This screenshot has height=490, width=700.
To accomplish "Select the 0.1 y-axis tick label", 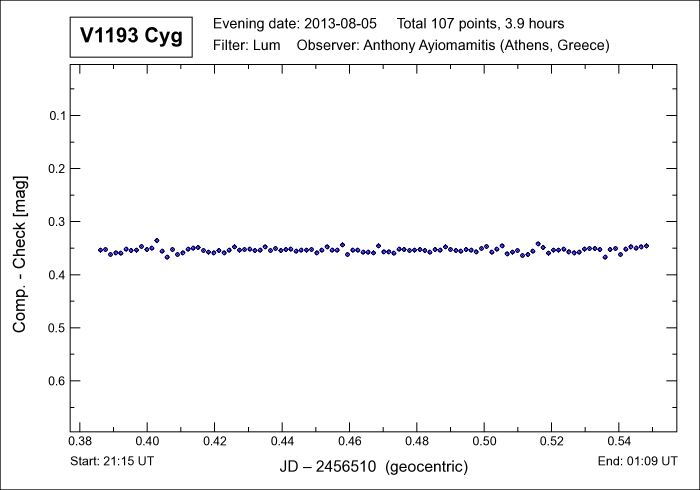I will (x=57, y=116).
